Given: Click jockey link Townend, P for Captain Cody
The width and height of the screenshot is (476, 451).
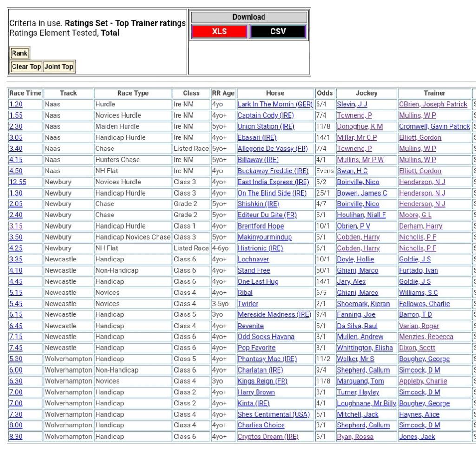Looking at the screenshot, I should (x=354, y=116).
